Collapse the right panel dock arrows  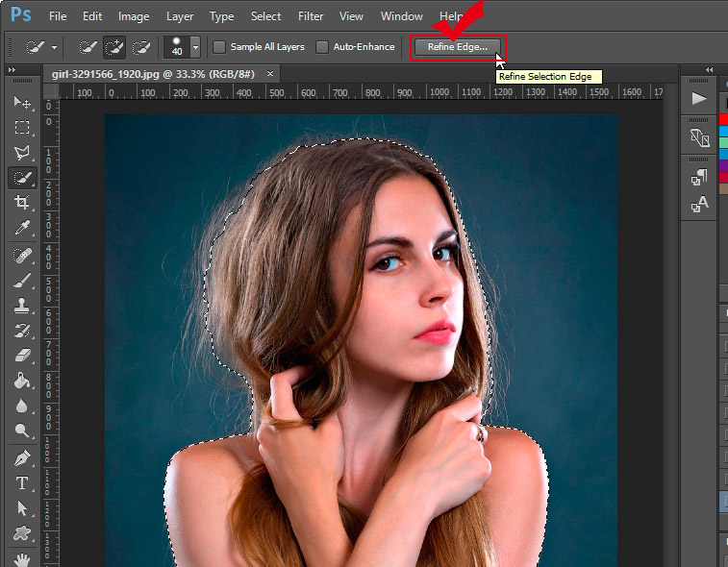(709, 69)
